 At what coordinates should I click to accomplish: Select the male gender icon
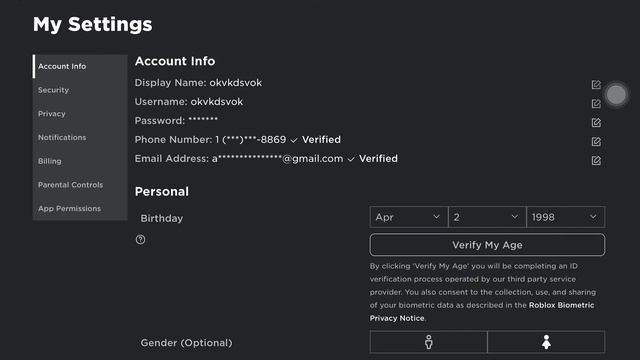point(429,342)
